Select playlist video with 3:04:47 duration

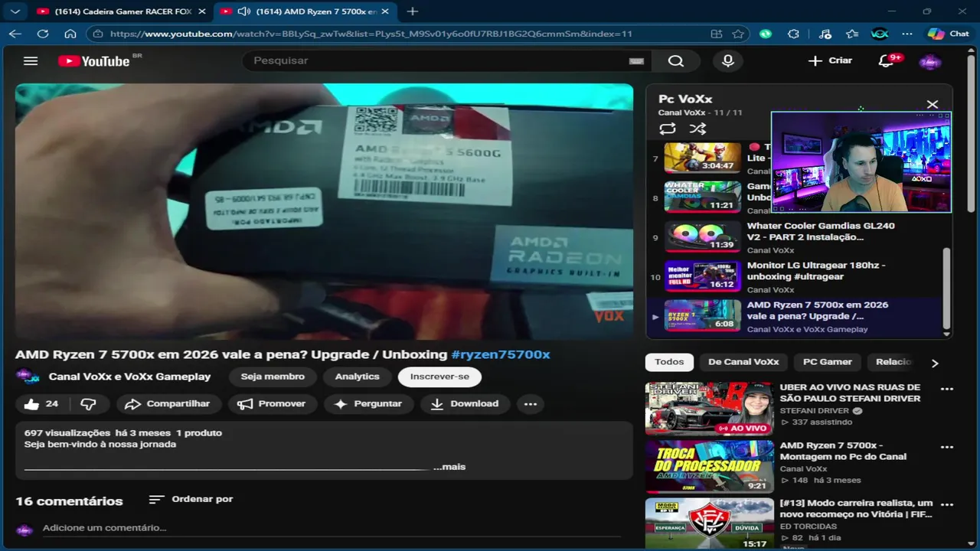pyautogui.click(x=702, y=158)
